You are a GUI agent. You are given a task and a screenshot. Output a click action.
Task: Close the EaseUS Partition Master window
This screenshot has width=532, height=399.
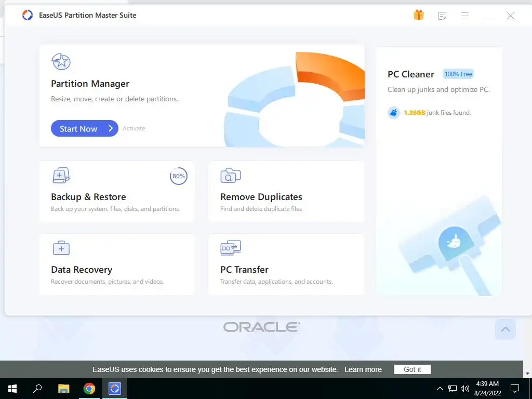coord(511,16)
